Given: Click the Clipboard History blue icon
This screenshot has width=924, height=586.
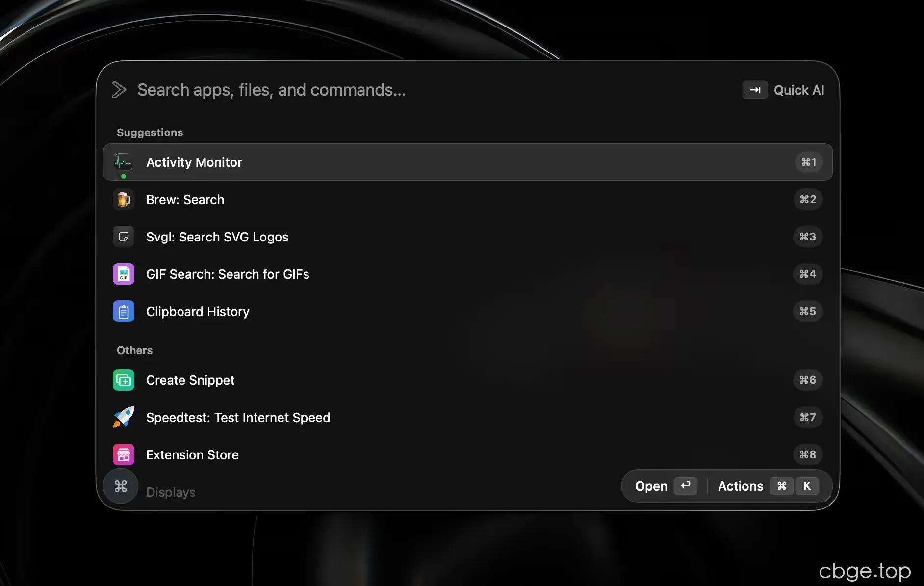Looking at the screenshot, I should pyautogui.click(x=124, y=311).
